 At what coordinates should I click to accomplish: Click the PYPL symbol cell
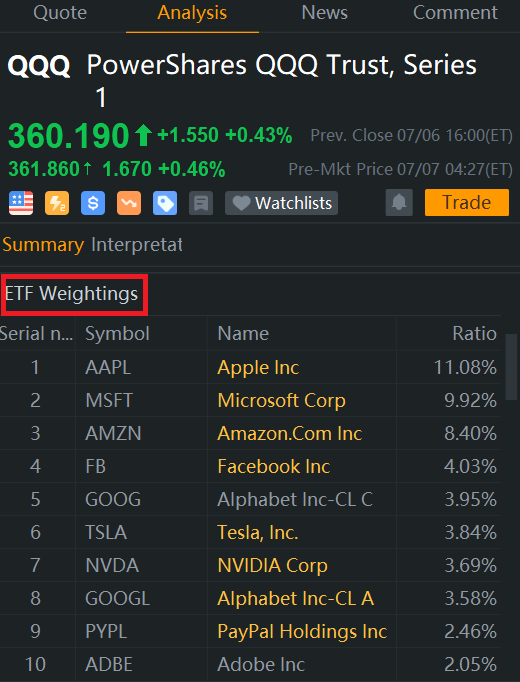point(106,632)
